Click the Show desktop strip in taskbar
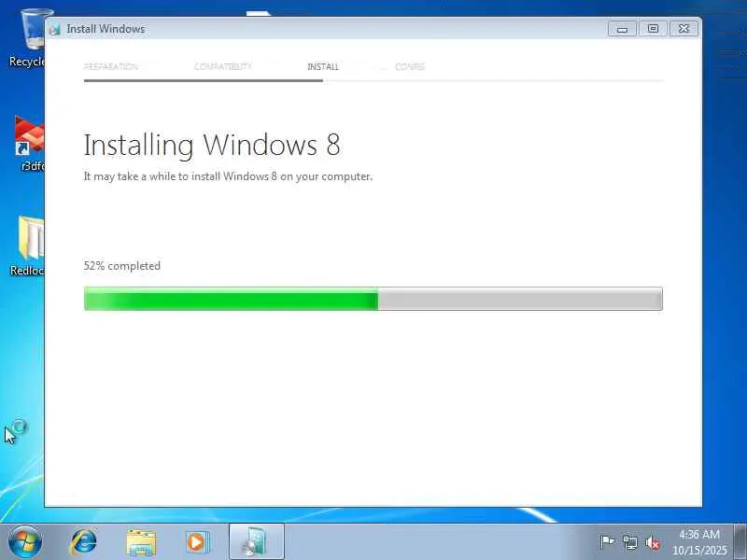747x560 pixels. click(740, 542)
